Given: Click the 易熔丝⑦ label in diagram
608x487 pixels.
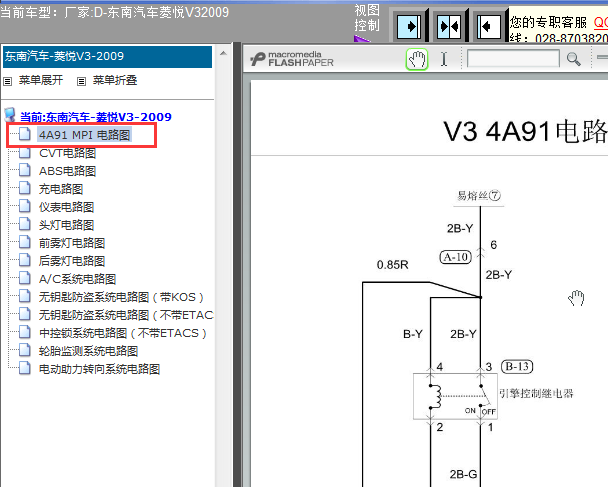Looking at the screenshot, I should [x=479, y=195].
